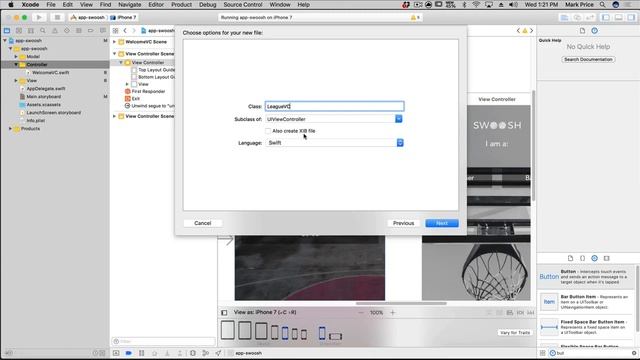640x360 pixels.
Task: Collapse the app-swoosh project root triangle
Action: [5, 40]
